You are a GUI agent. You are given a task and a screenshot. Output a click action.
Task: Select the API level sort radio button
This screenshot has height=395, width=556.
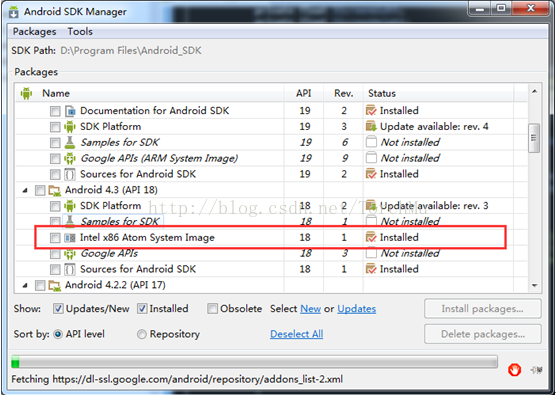pos(58,334)
